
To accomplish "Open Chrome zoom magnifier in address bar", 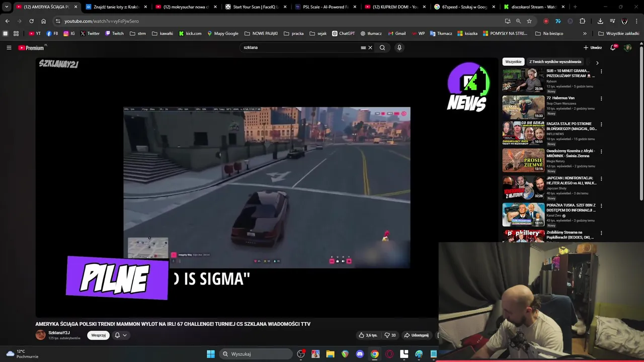I will click(x=518, y=21).
